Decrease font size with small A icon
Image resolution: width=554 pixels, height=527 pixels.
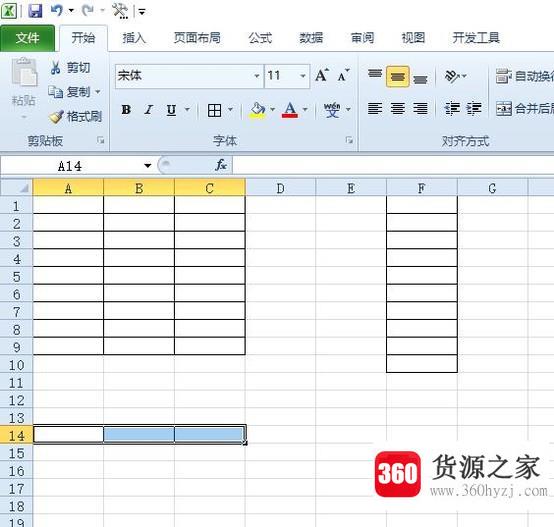(x=343, y=75)
